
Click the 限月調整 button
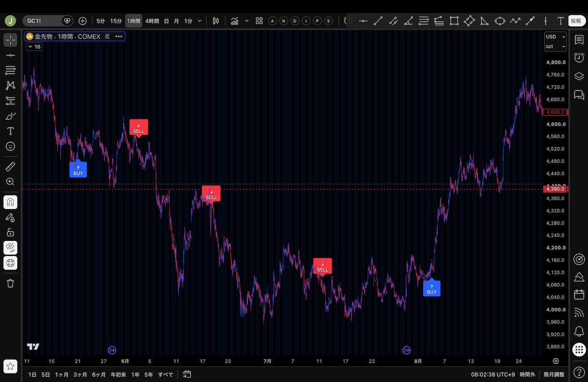pos(554,374)
